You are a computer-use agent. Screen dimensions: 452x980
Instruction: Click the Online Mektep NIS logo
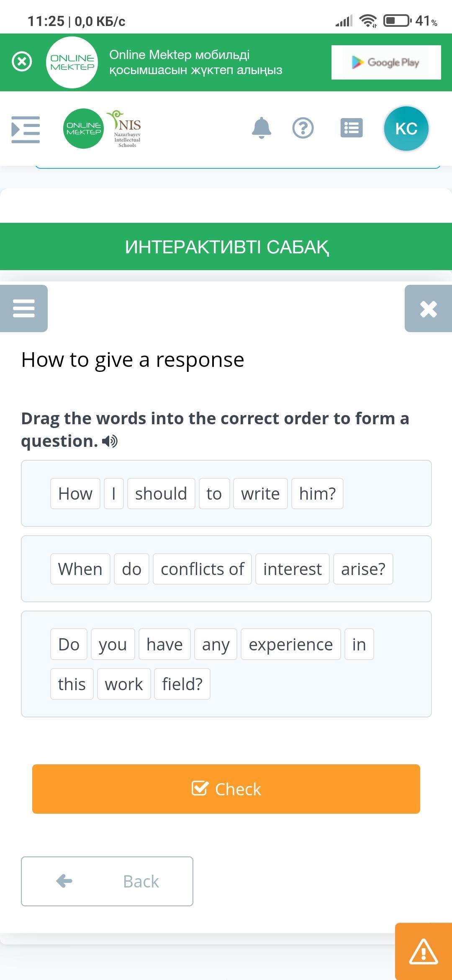(103, 129)
